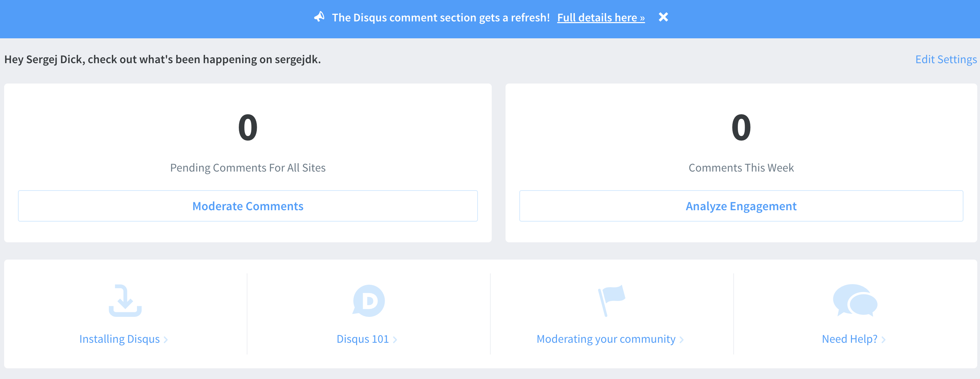Screen dimensions: 980x379
Task: Click the Installing Disqus download icon
Action: tap(125, 300)
